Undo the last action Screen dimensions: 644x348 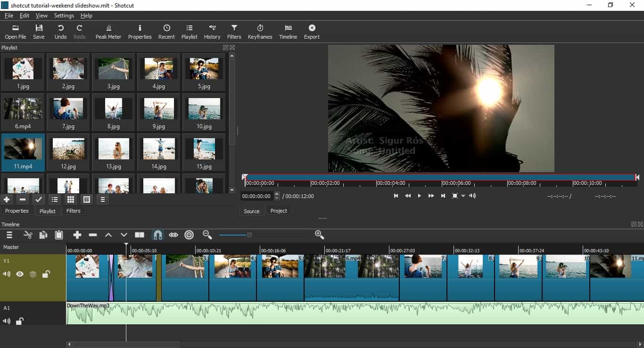(x=60, y=32)
